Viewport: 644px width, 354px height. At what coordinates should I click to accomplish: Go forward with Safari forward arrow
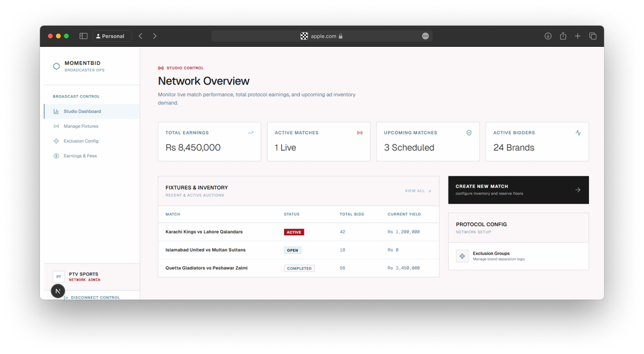pos(155,36)
